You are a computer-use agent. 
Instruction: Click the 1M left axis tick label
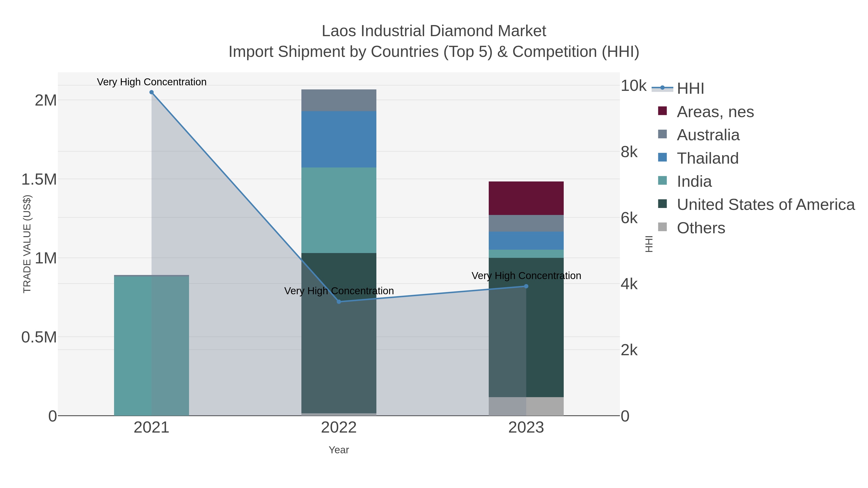pos(46,258)
